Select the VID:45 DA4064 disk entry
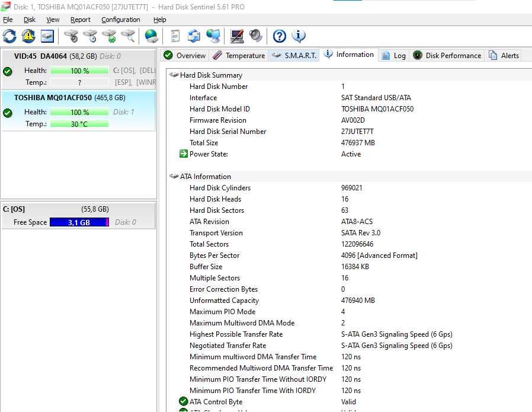Screen dimensions: 532x412 (x=78, y=69)
